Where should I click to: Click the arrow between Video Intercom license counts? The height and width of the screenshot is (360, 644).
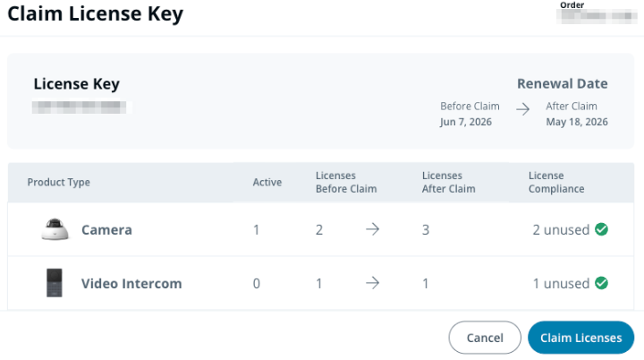[x=372, y=284]
